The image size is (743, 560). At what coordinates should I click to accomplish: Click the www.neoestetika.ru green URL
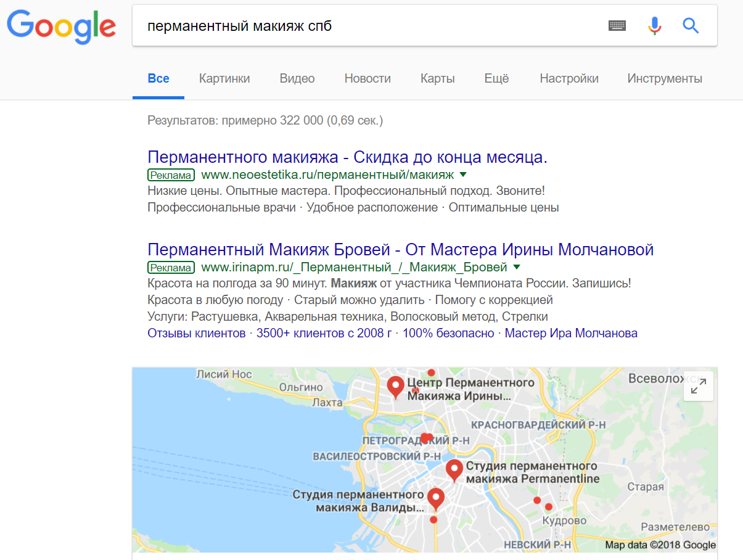pos(327,175)
